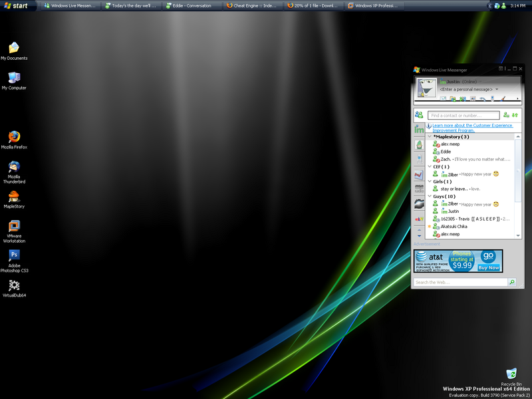Open the eBay tab in Messenger sidebar
This screenshot has height=399, width=532.
(419, 218)
